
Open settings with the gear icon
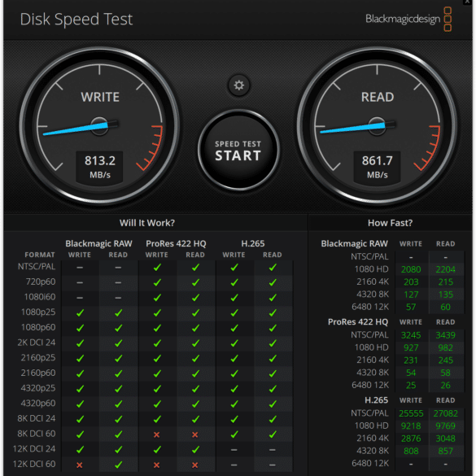[239, 85]
